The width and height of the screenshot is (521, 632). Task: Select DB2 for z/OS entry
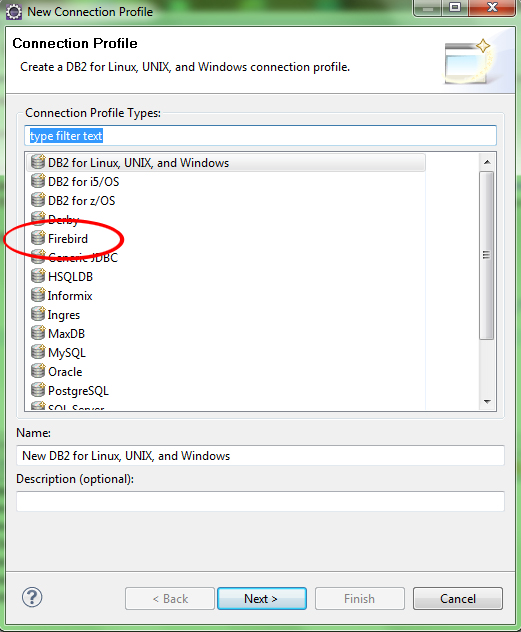coord(81,201)
